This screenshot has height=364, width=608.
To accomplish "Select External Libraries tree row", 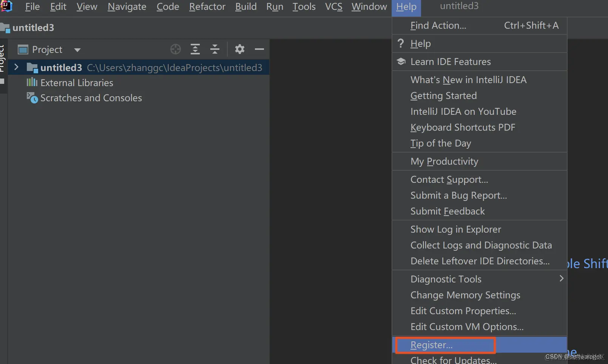I will 139,82.
